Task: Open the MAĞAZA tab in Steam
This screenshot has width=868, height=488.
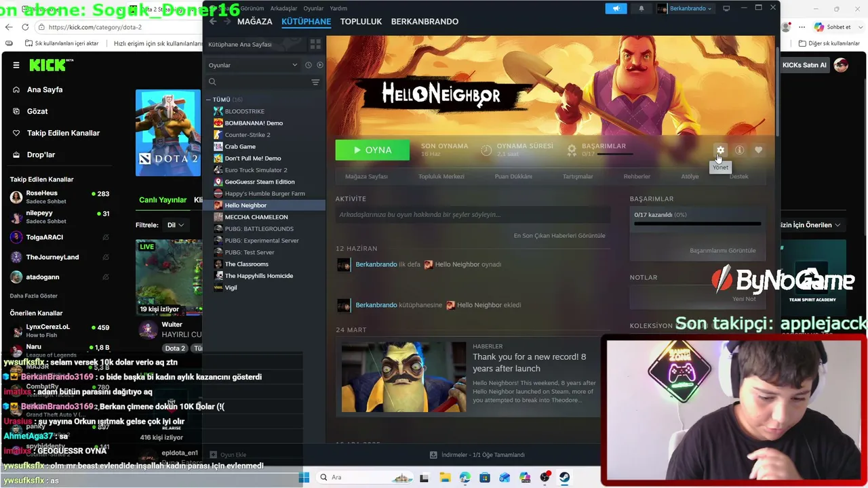Action: click(255, 22)
